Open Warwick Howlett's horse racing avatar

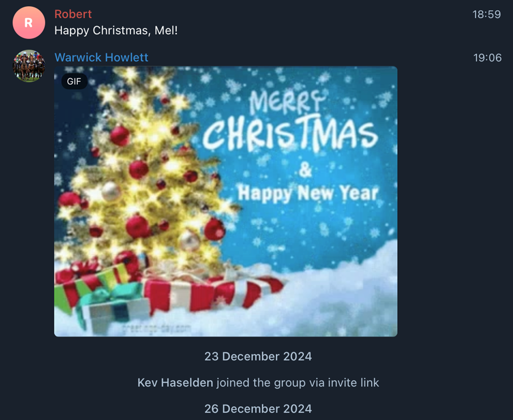[29, 66]
